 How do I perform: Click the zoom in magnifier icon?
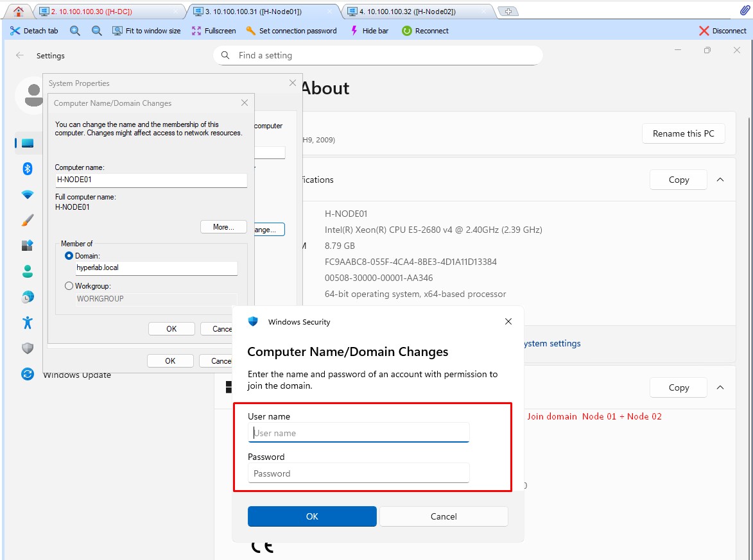(x=75, y=31)
